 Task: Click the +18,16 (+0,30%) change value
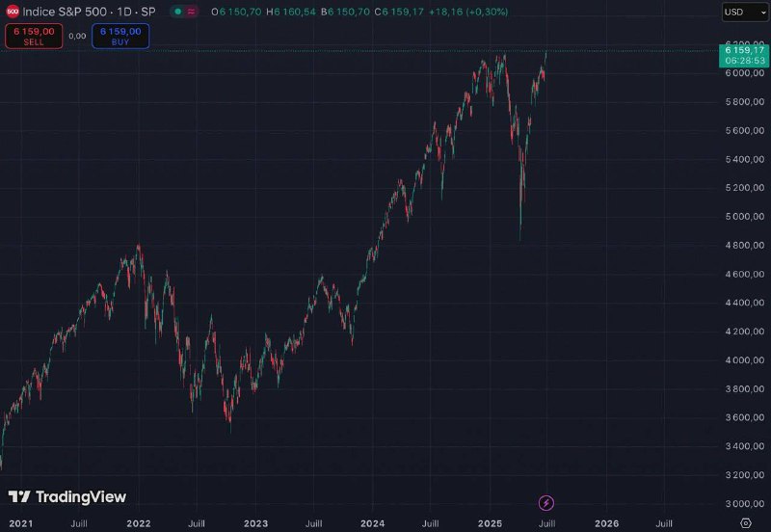pos(468,12)
